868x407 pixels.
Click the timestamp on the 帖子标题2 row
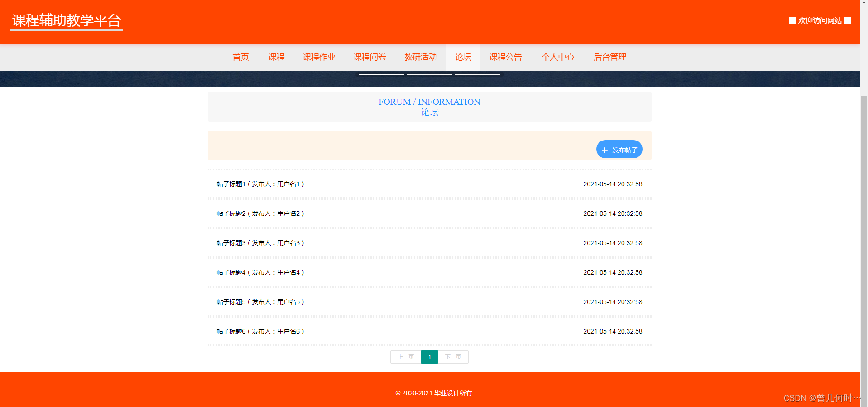[x=613, y=213]
